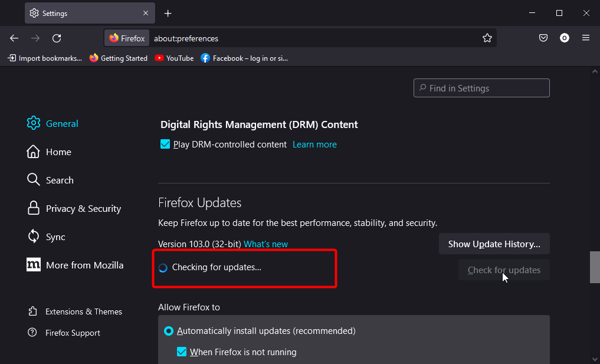Open Getting Started bookmark
This screenshot has height=364, width=600.
pyautogui.click(x=118, y=58)
